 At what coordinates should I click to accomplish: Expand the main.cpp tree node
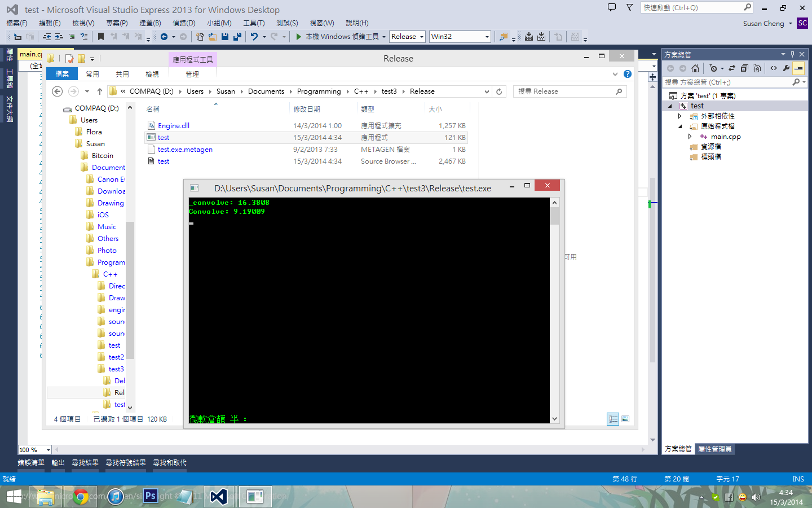click(x=690, y=137)
